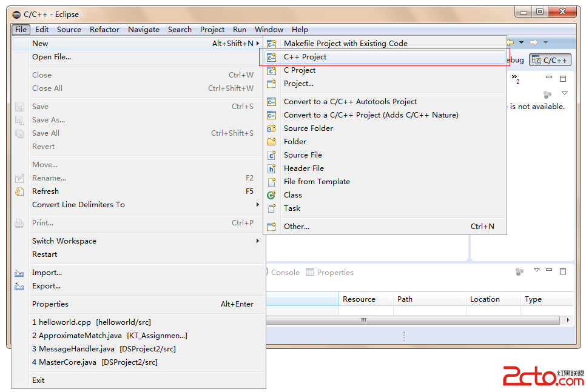This screenshot has height=392, width=586.
Task: Click the Task icon in submenu
Action: point(272,208)
